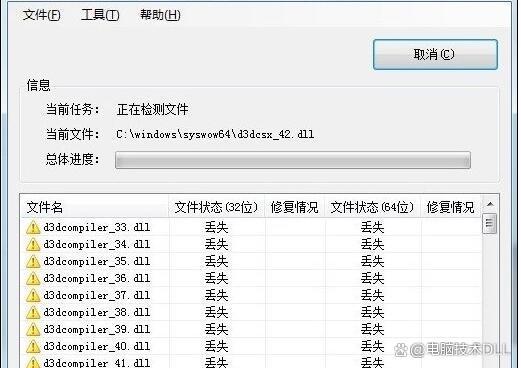This screenshot has height=368, width=521.
Task: Click the first 修复情况 column header
Action: click(x=294, y=207)
